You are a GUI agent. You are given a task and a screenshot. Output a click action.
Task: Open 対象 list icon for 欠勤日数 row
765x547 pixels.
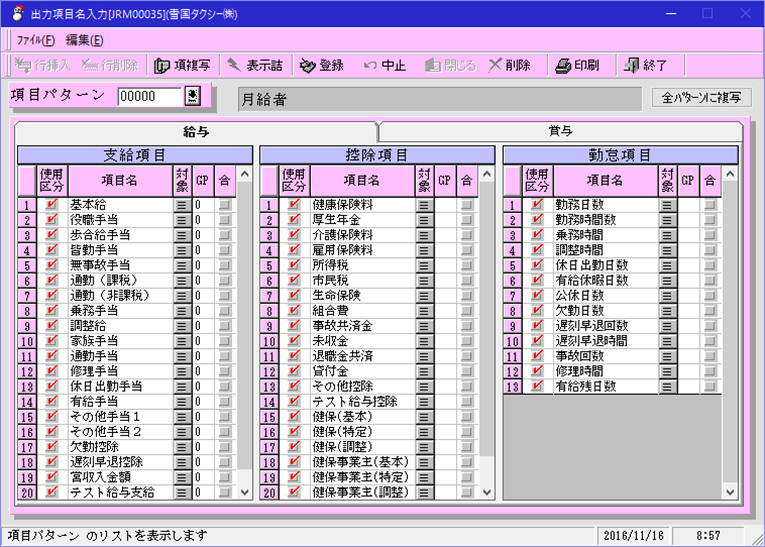[x=666, y=311]
